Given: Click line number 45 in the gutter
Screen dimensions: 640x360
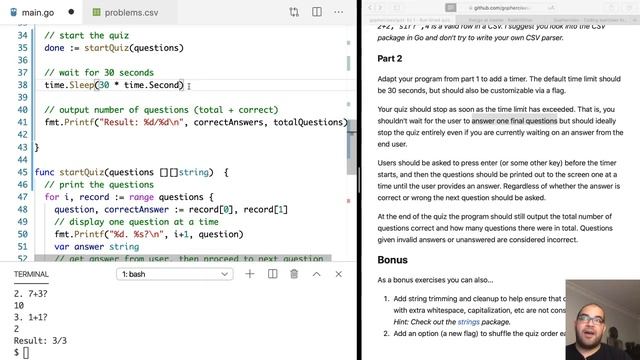Looking at the screenshot, I should coord(22,172).
